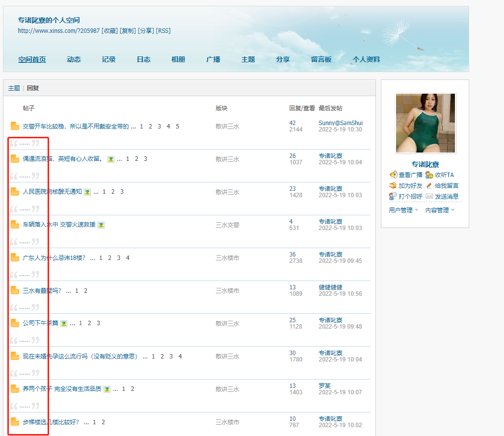Open the 留言板 nav item
The width and height of the screenshot is (504, 436).
[x=321, y=59]
